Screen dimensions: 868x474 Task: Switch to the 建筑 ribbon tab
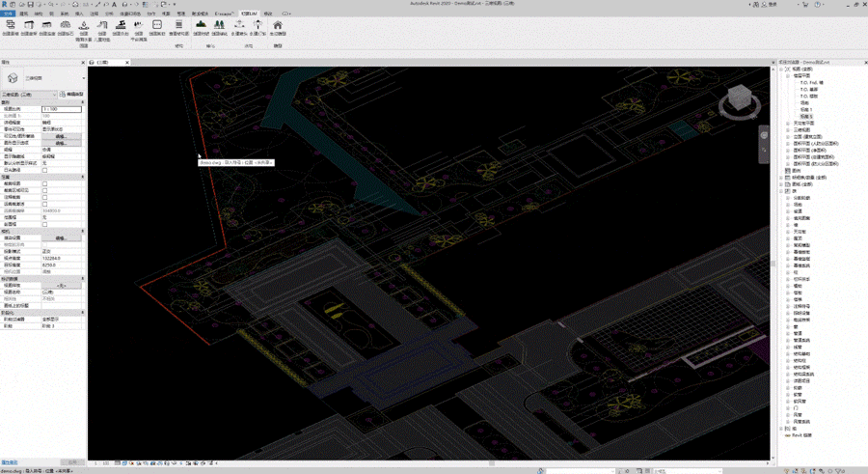pos(24,14)
